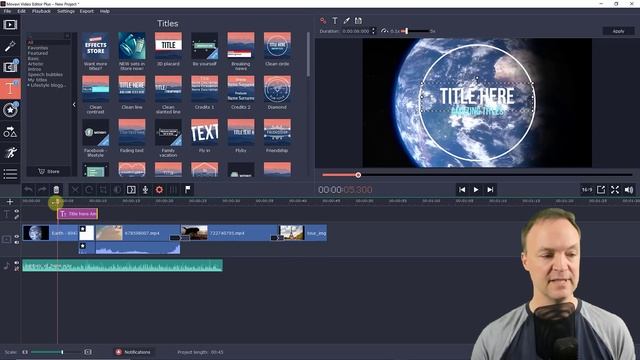This screenshot has width=640, height=360.
Task: Open Color adjustments tool
Action: [117, 189]
